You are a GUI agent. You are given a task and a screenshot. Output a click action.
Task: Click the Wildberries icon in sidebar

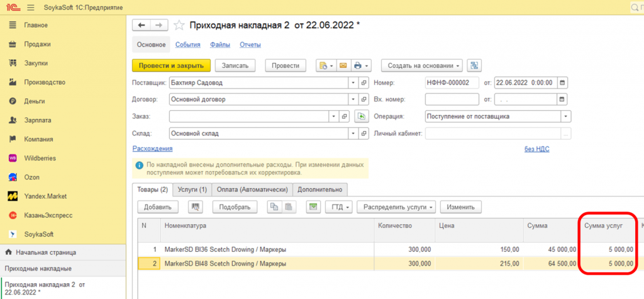[12, 158]
